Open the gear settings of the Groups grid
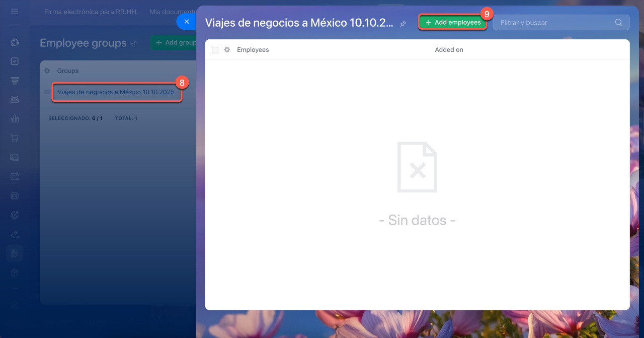644x338 pixels. click(x=47, y=71)
